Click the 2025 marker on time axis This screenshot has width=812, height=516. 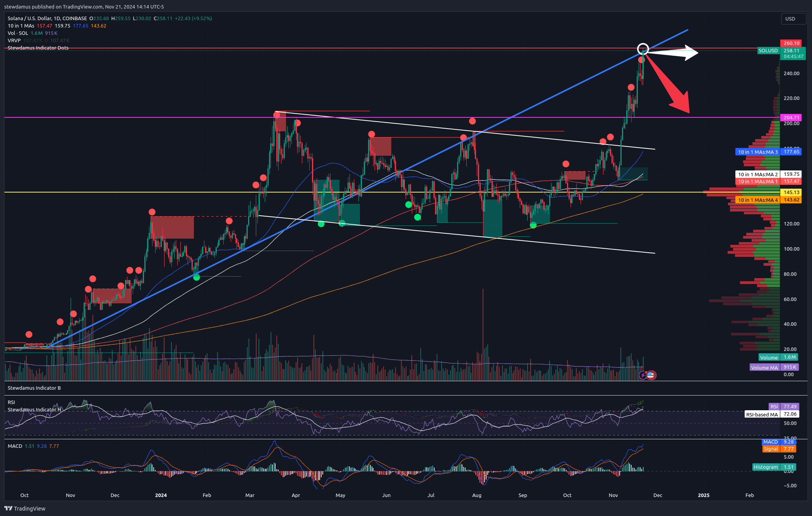coord(703,495)
